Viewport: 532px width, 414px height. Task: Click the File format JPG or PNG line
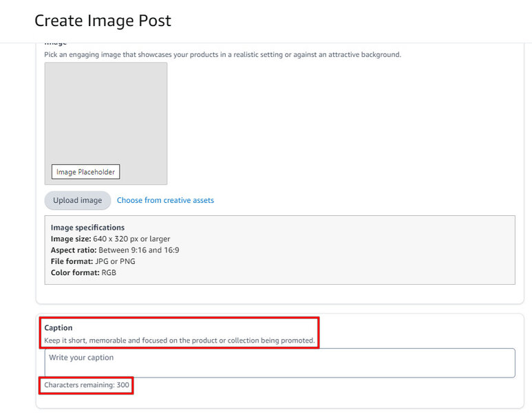pyautogui.click(x=93, y=261)
